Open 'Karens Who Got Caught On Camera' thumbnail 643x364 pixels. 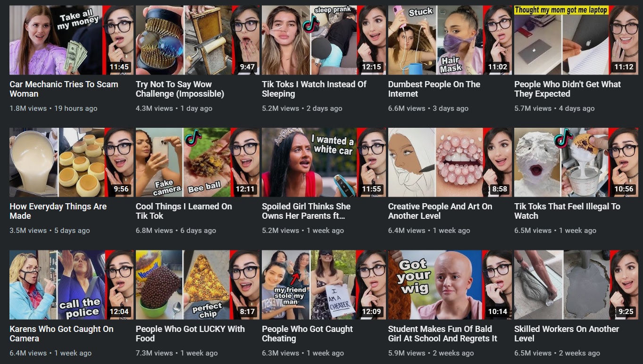pos(72,285)
